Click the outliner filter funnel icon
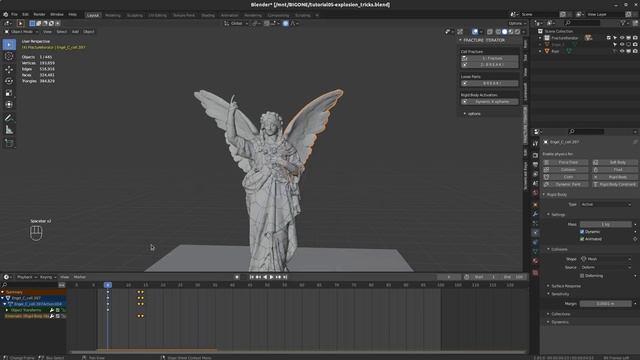Screen dimensions: 640x360 tap(623, 23)
